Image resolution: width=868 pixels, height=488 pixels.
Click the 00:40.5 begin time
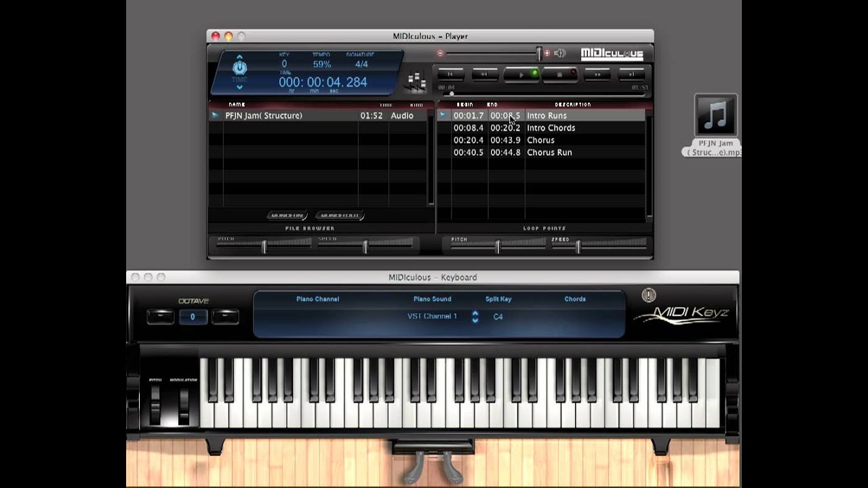click(x=469, y=152)
